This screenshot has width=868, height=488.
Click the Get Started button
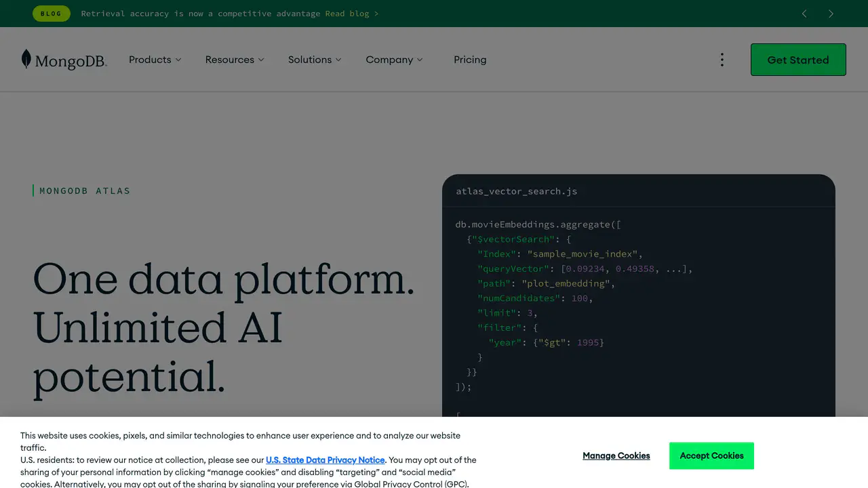click(798, 60)
